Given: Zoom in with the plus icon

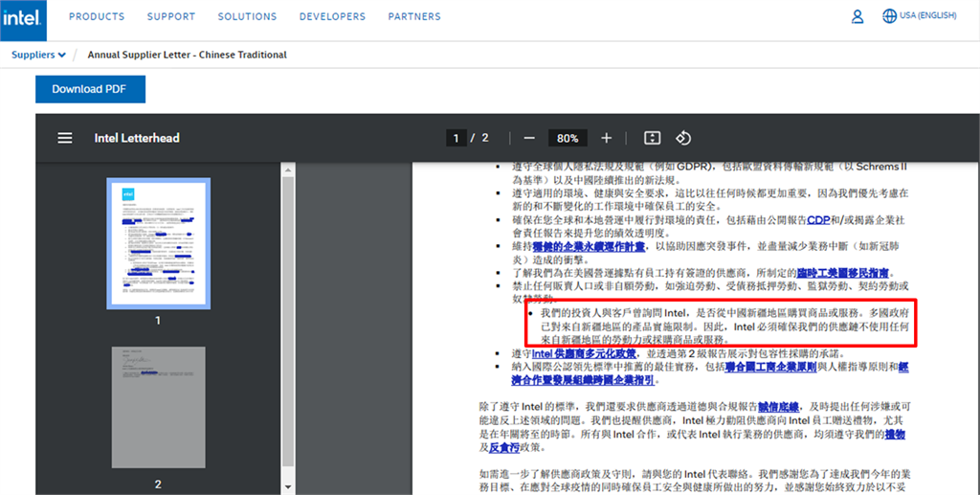Looking at the screenshot, I should pyautogui.click(x=606, y=138).
